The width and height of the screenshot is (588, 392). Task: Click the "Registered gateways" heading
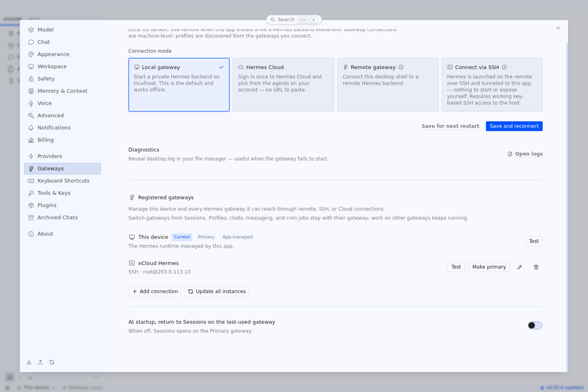[x=166, y=197]
